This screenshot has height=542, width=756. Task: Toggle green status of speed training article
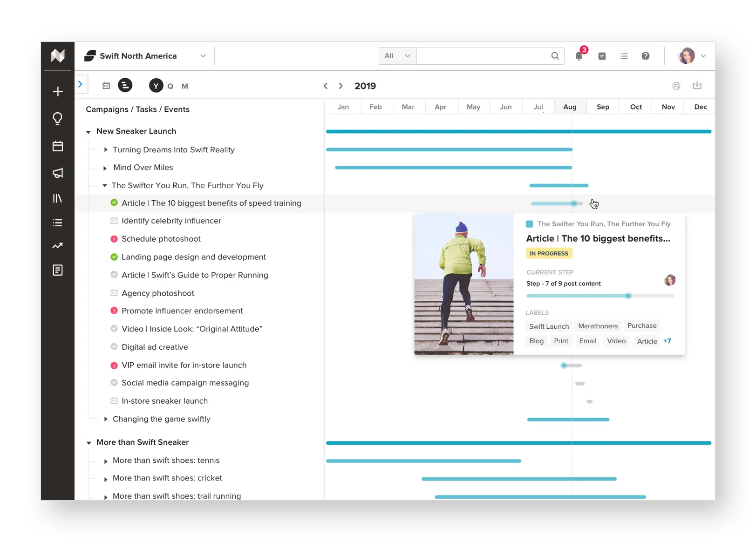114,203
